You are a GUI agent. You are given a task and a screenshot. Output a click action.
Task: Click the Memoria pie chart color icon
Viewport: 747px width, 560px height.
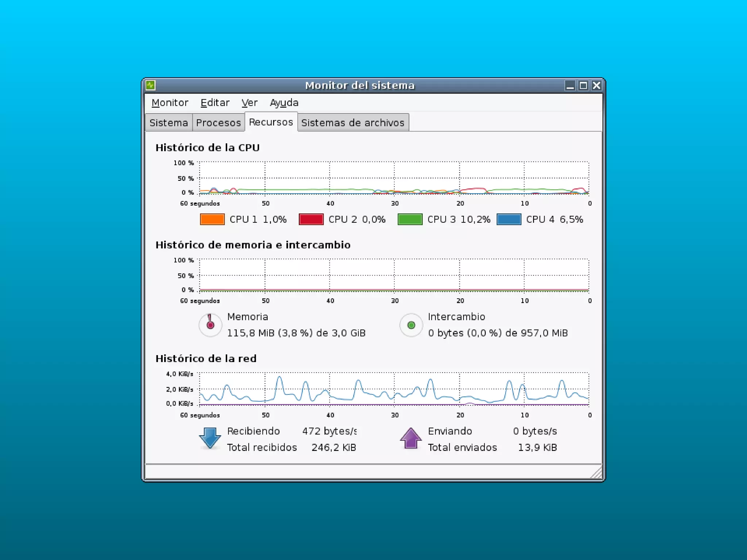pyautogui.click(x=210, y=325)
